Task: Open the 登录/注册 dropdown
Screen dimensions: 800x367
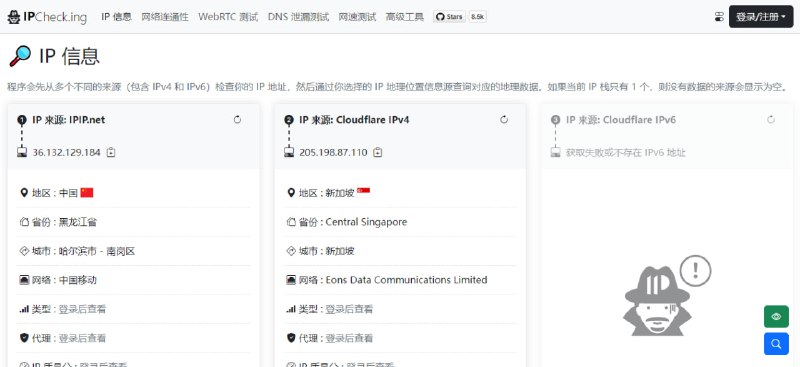Action: [761, 17]
